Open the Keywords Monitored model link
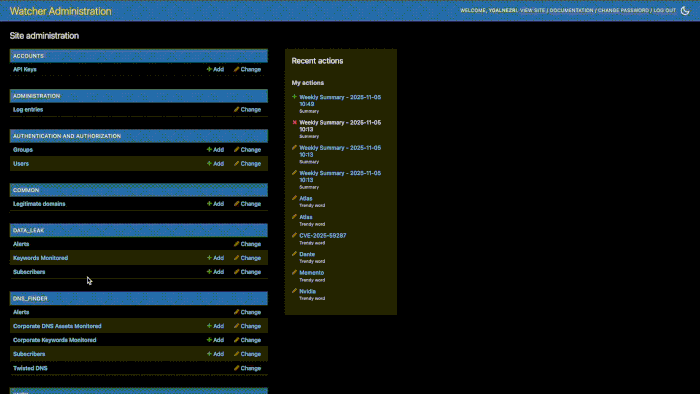700x394 pixels. click(40, 257)
